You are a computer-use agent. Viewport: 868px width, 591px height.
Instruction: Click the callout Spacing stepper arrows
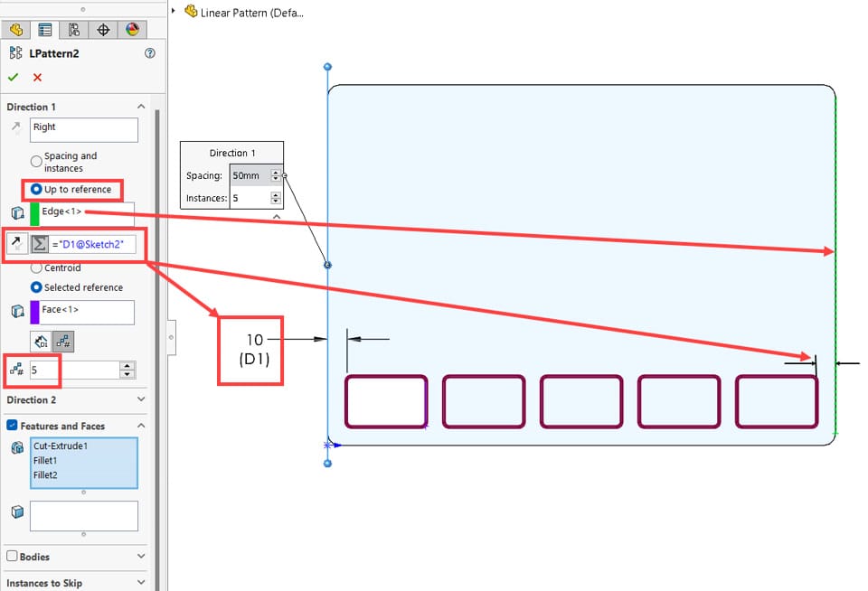click(x=275, y=175)
